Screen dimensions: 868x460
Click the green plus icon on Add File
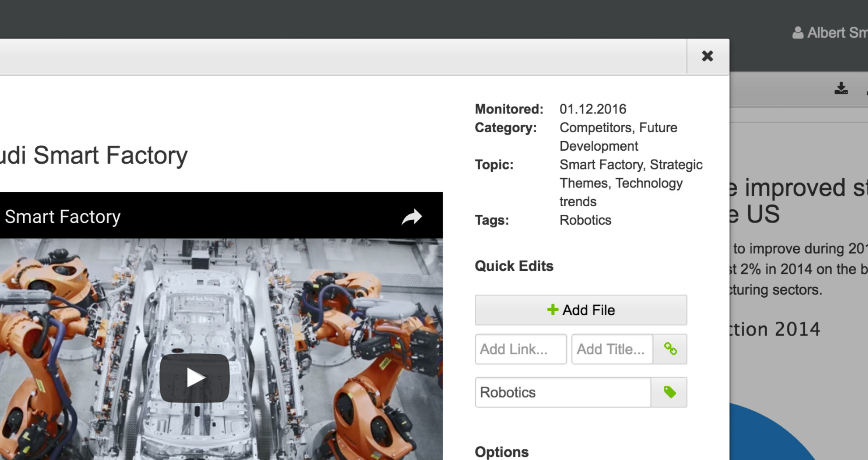point(553,310)
